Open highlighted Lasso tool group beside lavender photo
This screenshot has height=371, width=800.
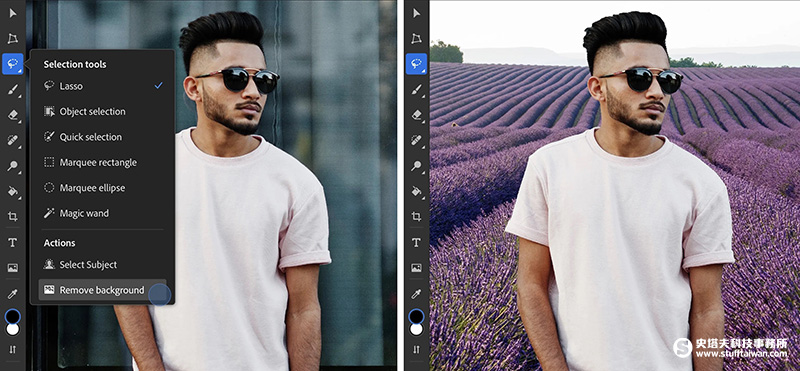(x=416, y=64)
